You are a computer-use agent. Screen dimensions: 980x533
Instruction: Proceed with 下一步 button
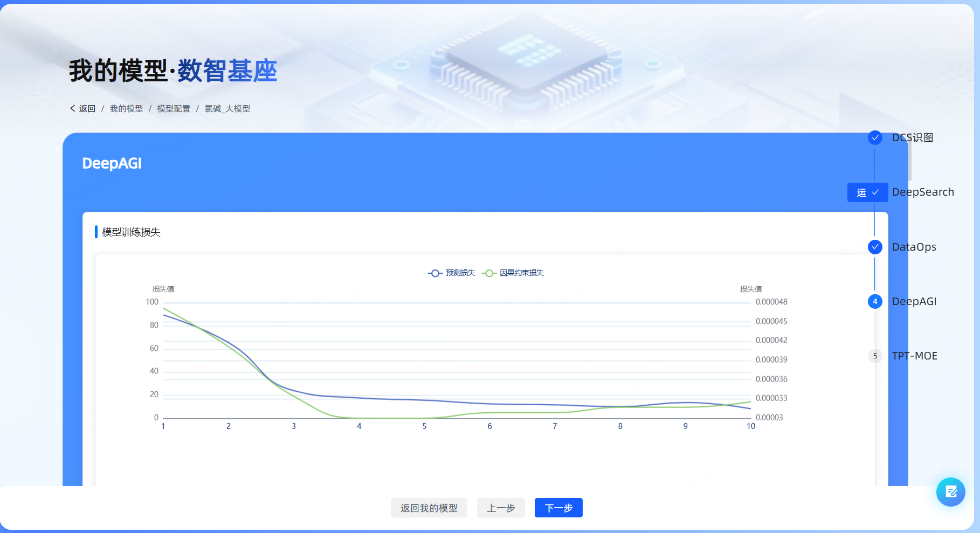558,508
